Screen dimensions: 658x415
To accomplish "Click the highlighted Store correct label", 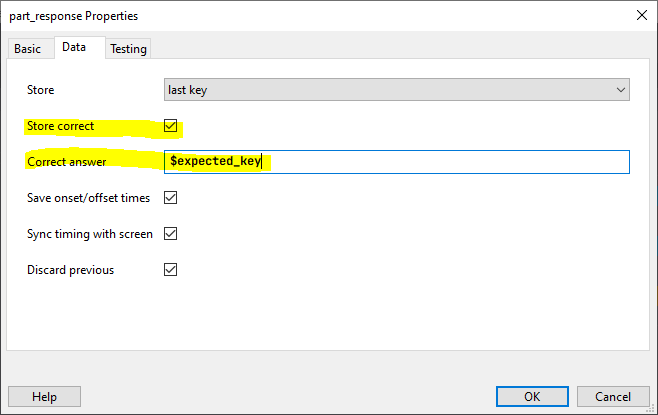I will tap(61, 126).
